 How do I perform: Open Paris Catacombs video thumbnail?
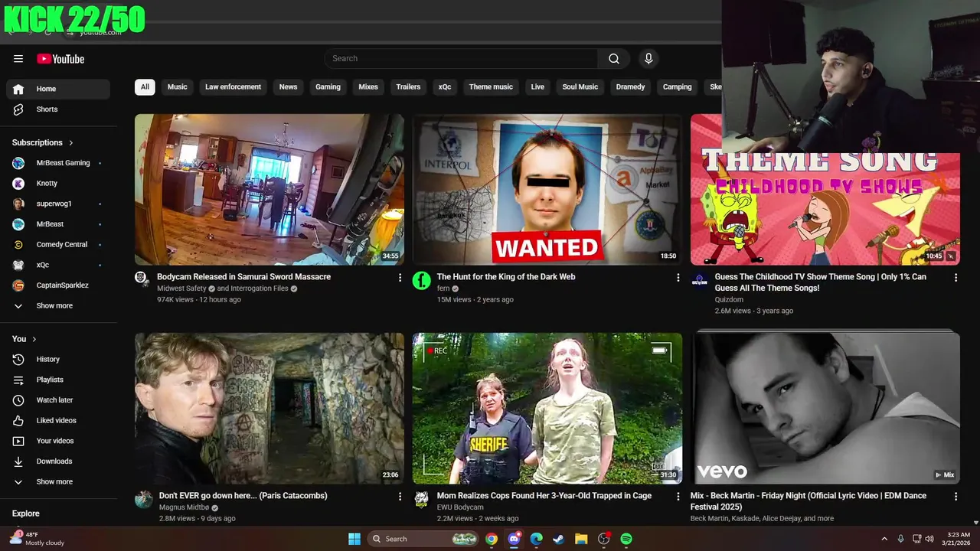269,409
